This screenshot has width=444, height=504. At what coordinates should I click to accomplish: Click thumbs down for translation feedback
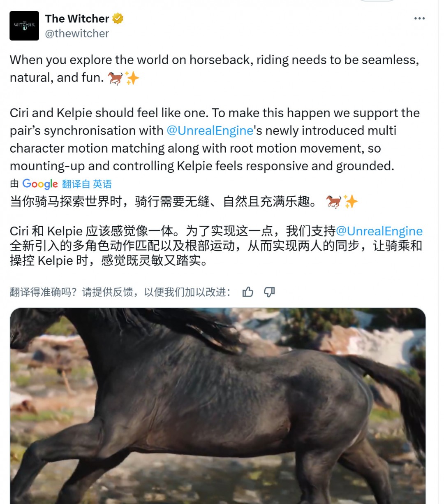[269, 292]
